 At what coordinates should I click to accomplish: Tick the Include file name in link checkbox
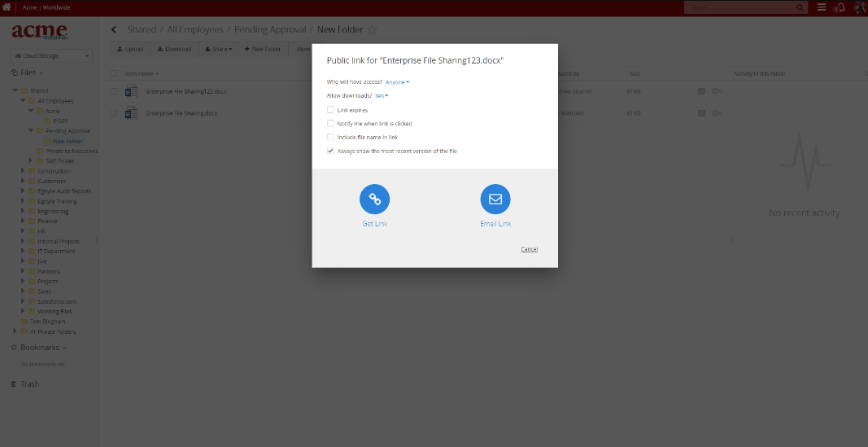330,137
